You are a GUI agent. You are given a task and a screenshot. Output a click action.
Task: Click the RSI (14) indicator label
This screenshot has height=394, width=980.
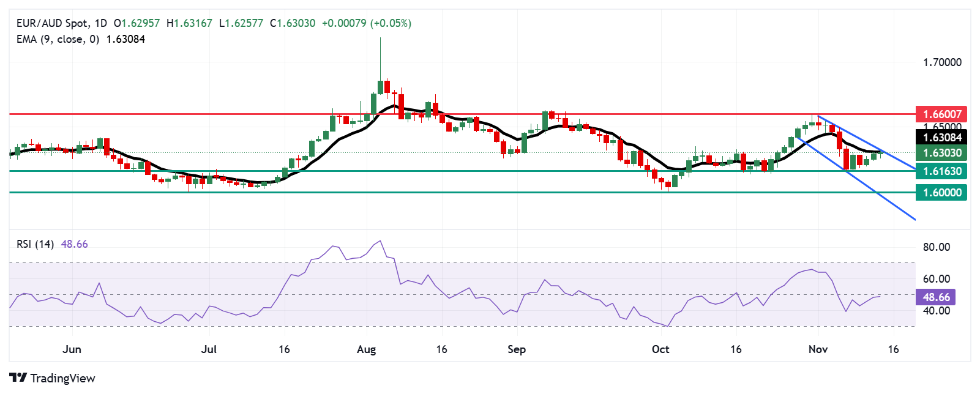(35, 244)
